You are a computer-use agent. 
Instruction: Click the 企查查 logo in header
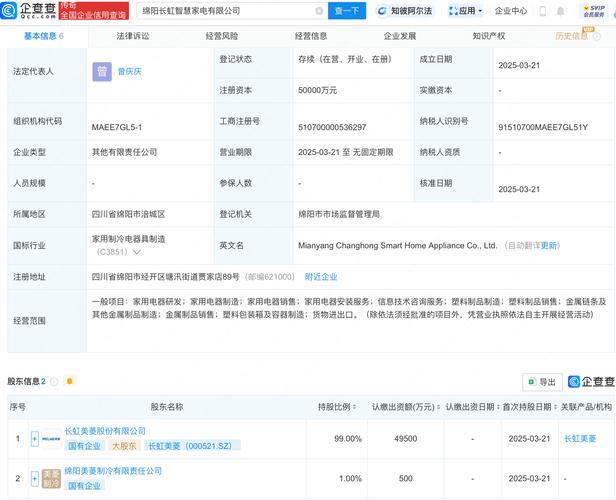(x=30, y=11)
